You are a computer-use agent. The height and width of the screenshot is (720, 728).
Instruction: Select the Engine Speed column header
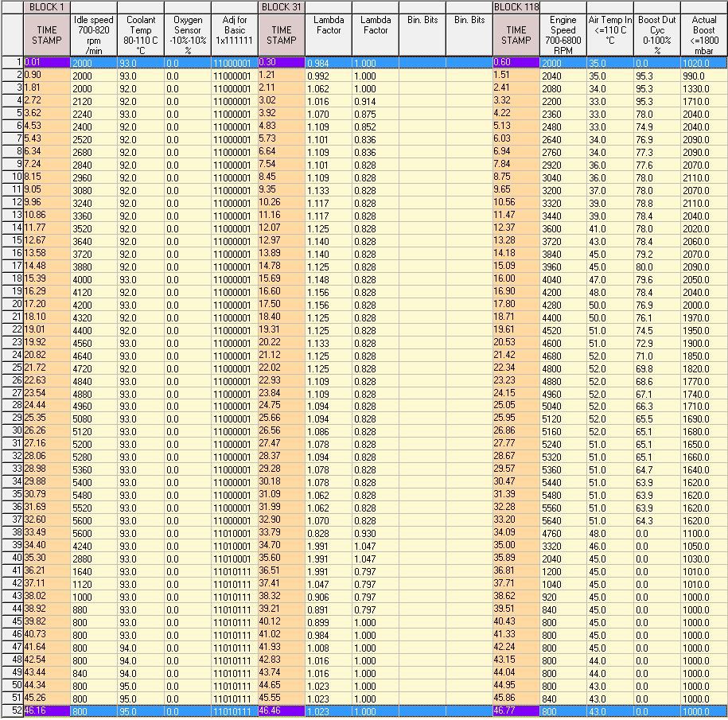tap(563, 35)
